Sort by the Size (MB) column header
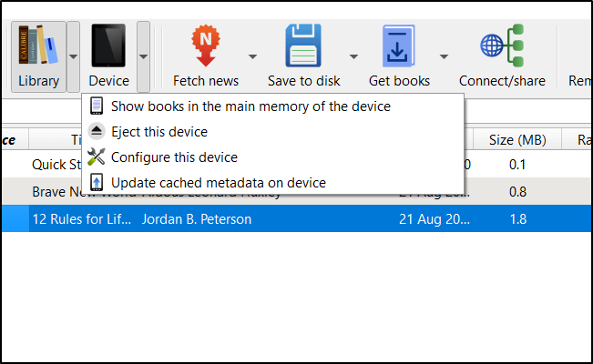Screen dimensions: 593x364 517,139
